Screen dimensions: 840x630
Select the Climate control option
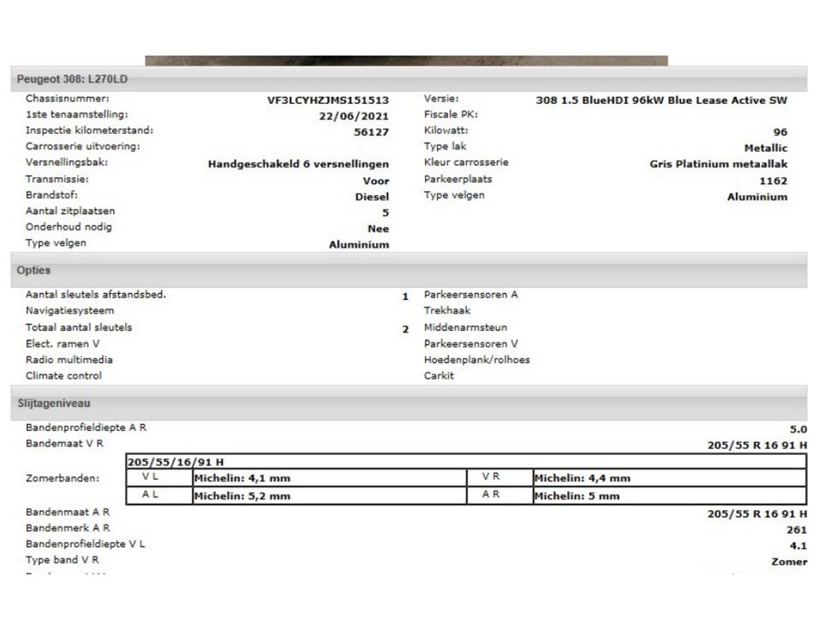pos(63,376)
